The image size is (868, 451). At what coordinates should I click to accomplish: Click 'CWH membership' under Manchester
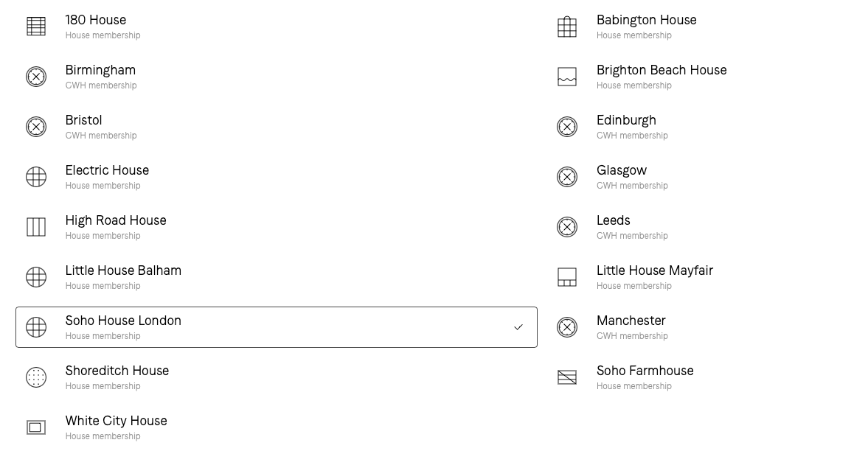tap(632, 337)
